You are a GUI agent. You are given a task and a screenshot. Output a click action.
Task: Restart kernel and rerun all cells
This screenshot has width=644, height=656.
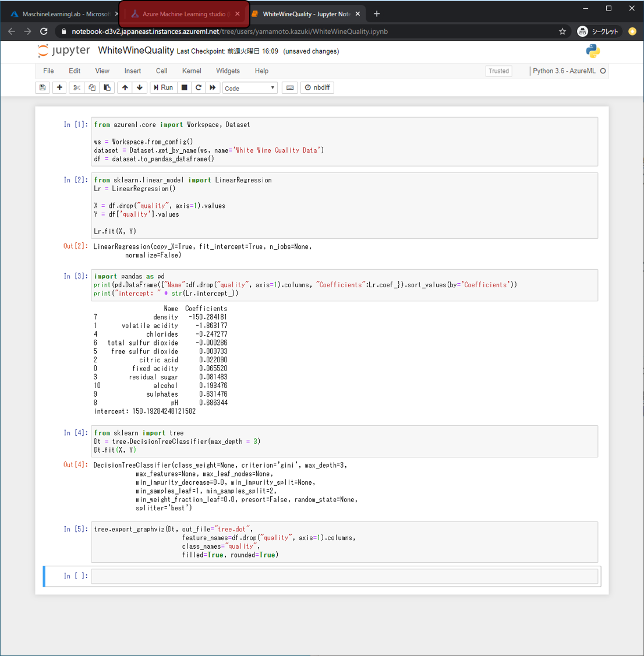[x=213, y=87]
